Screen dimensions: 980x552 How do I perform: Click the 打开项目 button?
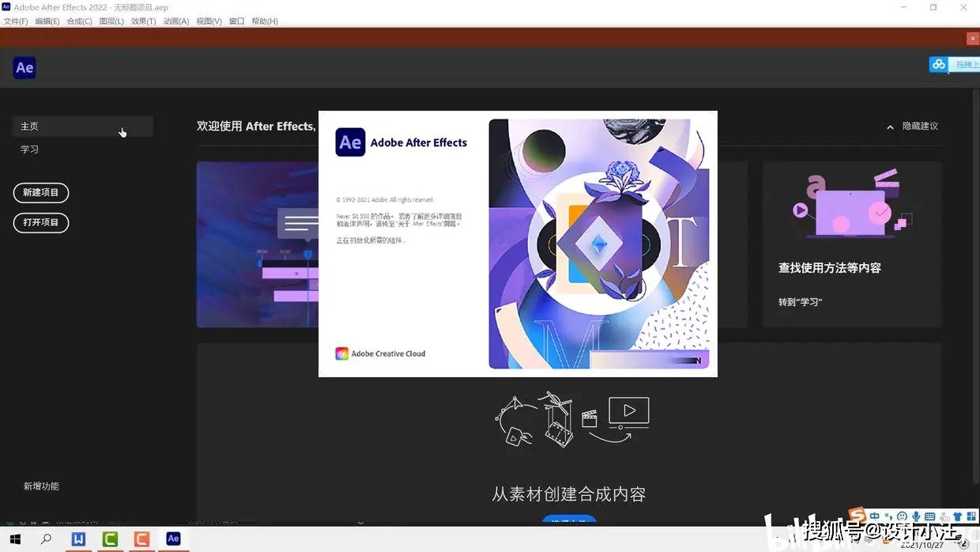pos(41,222)
